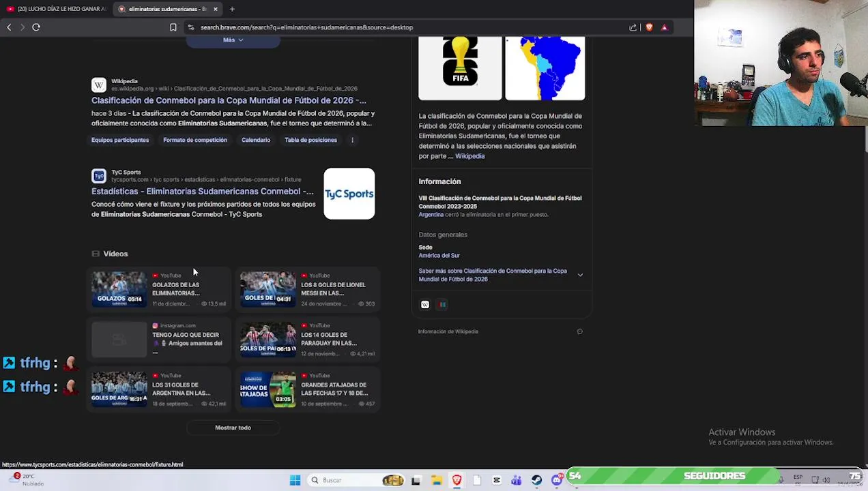
Task: Open the Tabla de posiciones sublink
Action: point(310,140)
